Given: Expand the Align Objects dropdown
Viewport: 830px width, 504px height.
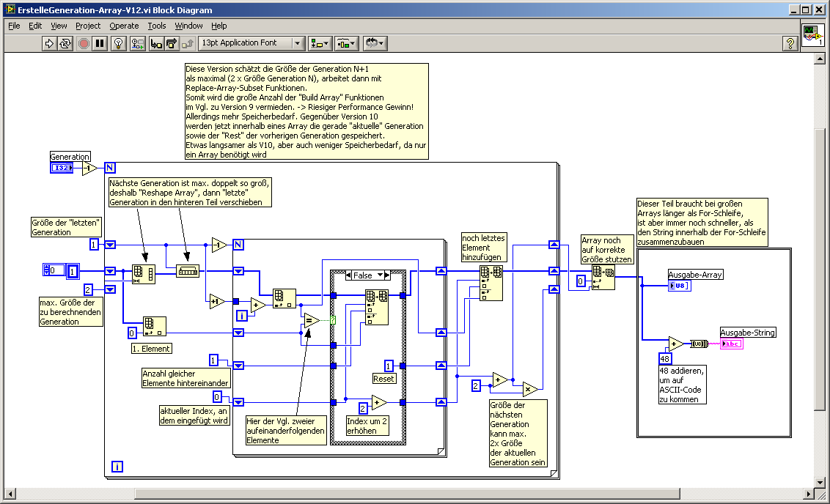Looking at the screenshot, I should [x=320, y=44].
